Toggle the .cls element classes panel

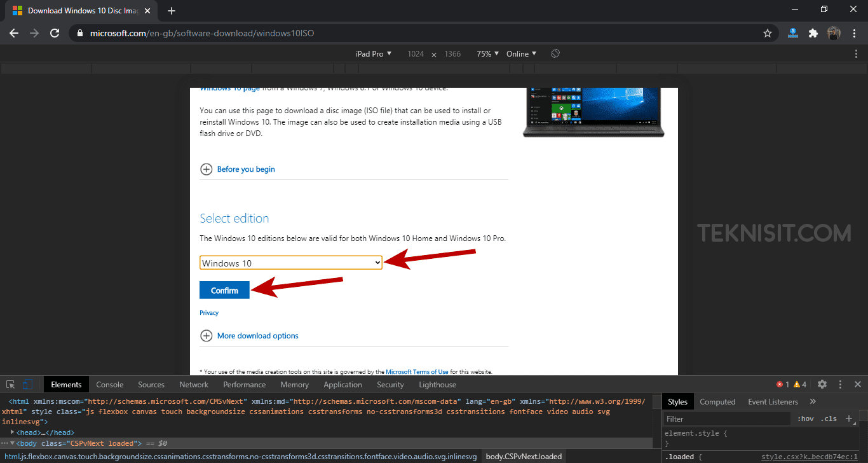coord(829,418)
